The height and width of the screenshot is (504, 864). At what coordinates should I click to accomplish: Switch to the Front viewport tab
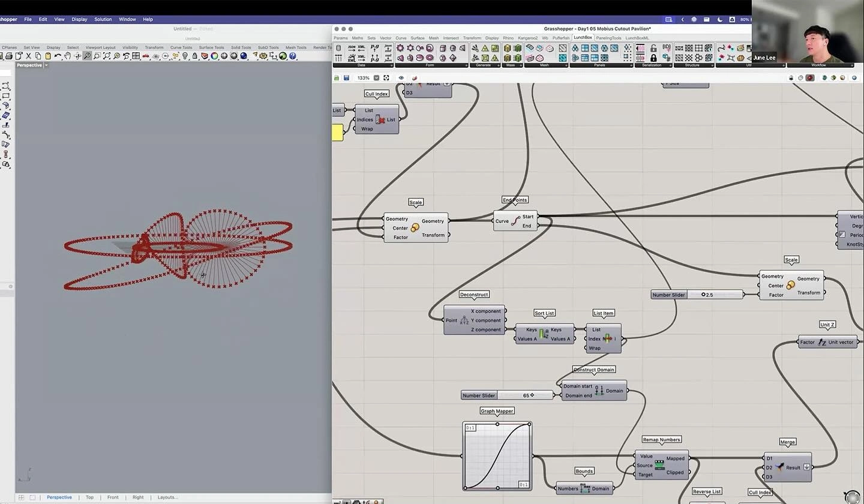click(x=113, y=497)
